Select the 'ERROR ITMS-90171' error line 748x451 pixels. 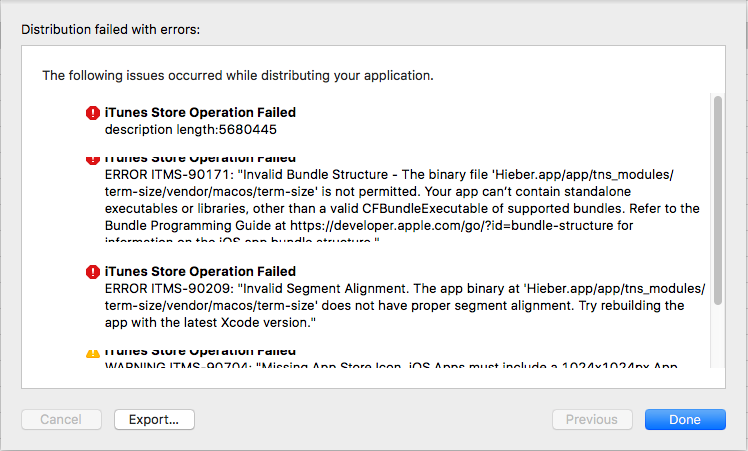[389, 175]
